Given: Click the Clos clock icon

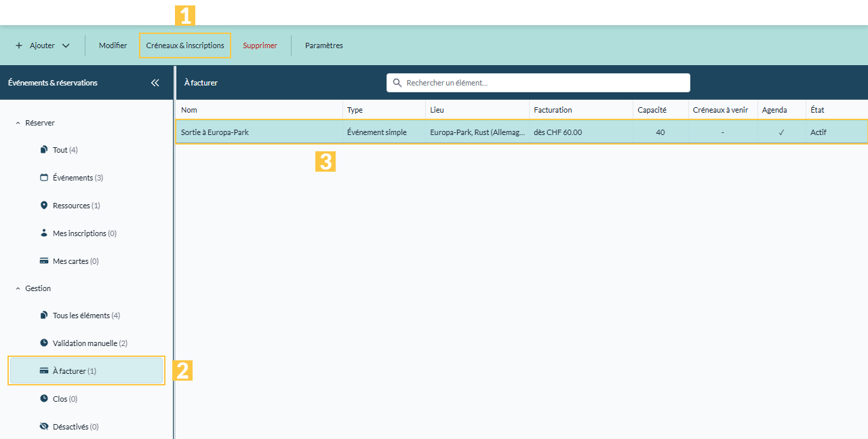Looking at the screenshot, I should click(44, 398).
